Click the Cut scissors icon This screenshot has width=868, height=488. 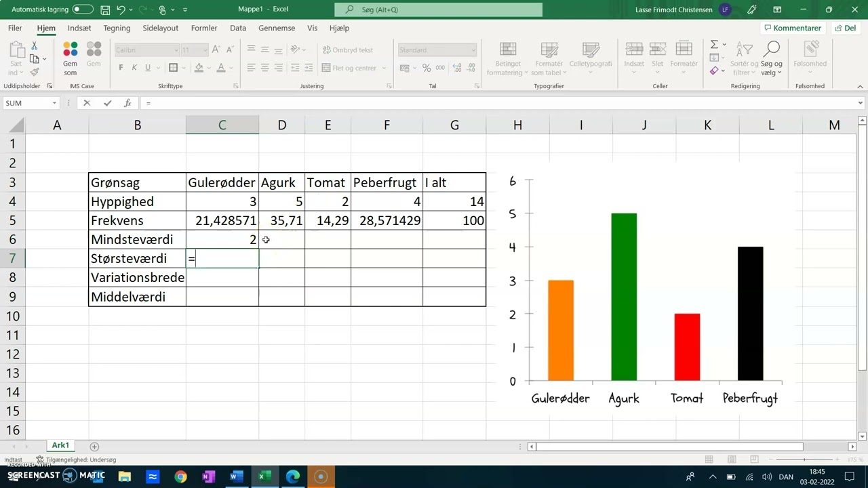[34, 45]
